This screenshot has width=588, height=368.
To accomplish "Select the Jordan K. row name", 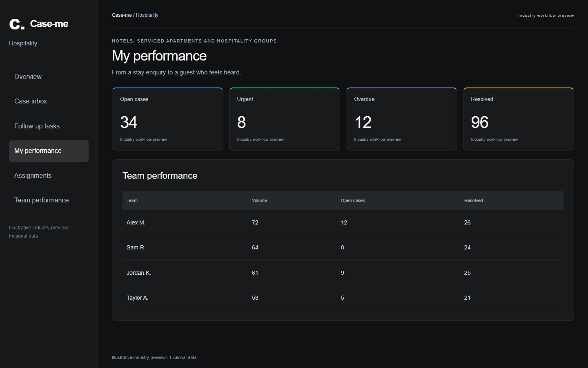I will 139,273.
